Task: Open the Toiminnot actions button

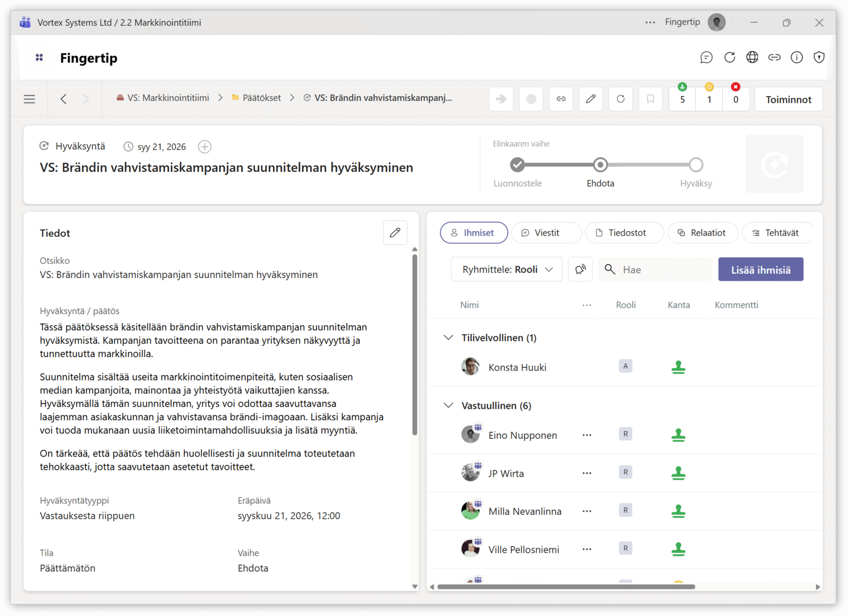Action: [788, 99]
